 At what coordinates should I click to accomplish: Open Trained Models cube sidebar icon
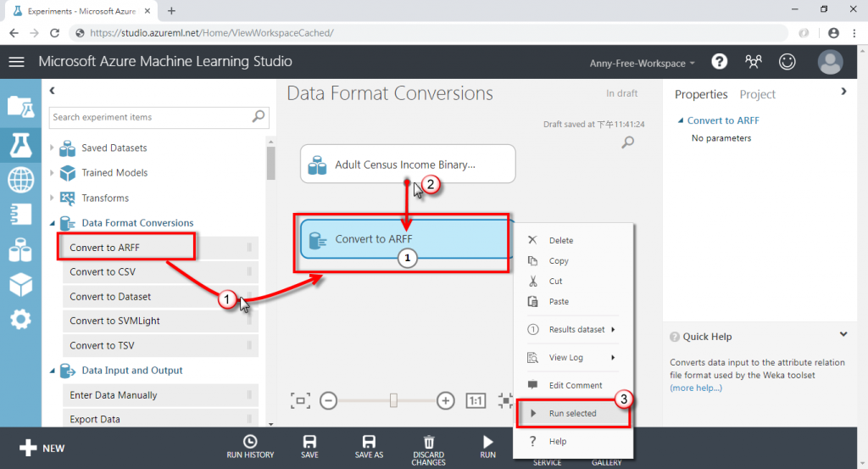[x=20, y=285]
